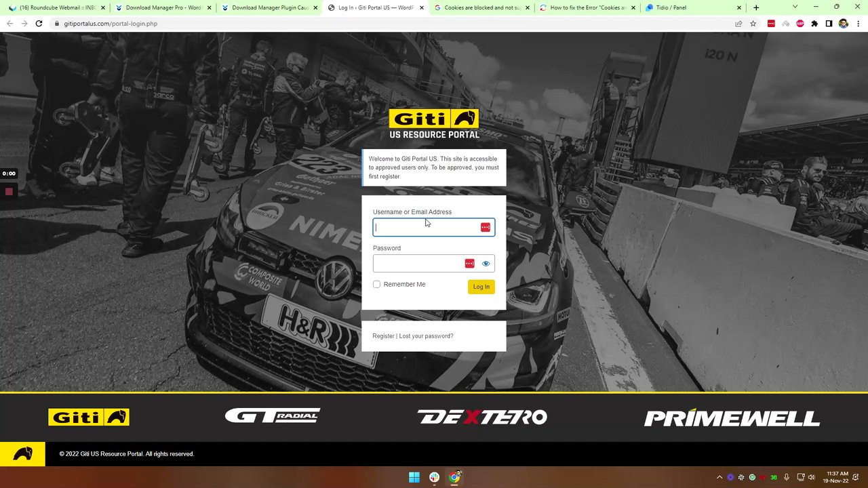Open the Adblock Plus extension

point(800,23)
